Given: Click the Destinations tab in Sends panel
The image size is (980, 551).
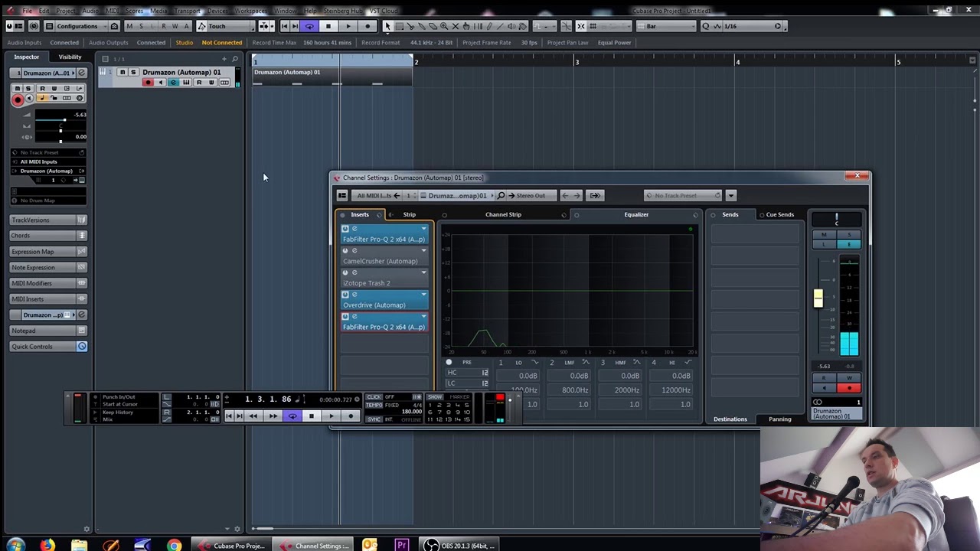Looking at the screenshot, I should click(730, 419).
